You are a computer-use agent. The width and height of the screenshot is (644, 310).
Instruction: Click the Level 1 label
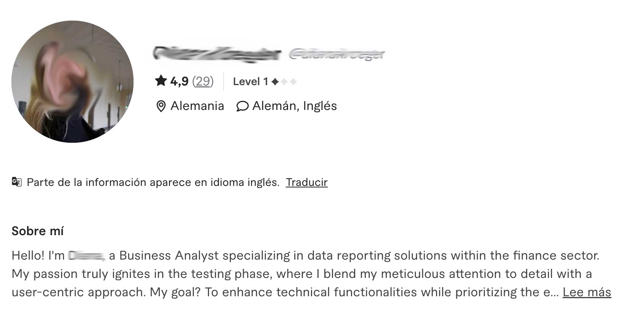click(251, 82)
